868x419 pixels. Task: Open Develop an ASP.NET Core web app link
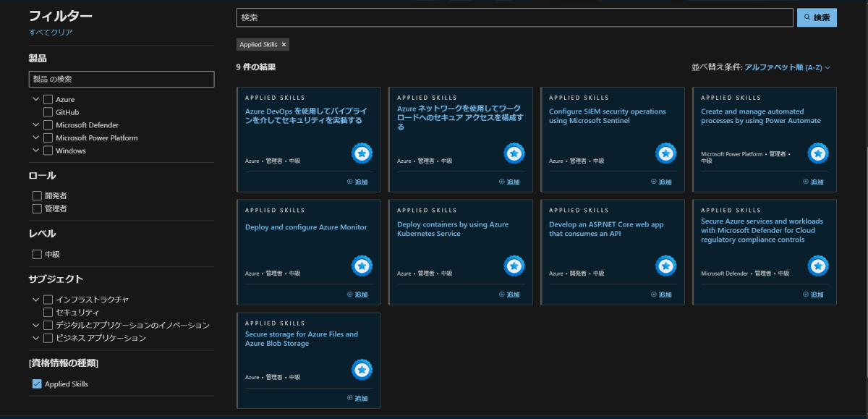click(x=606, y=229)
